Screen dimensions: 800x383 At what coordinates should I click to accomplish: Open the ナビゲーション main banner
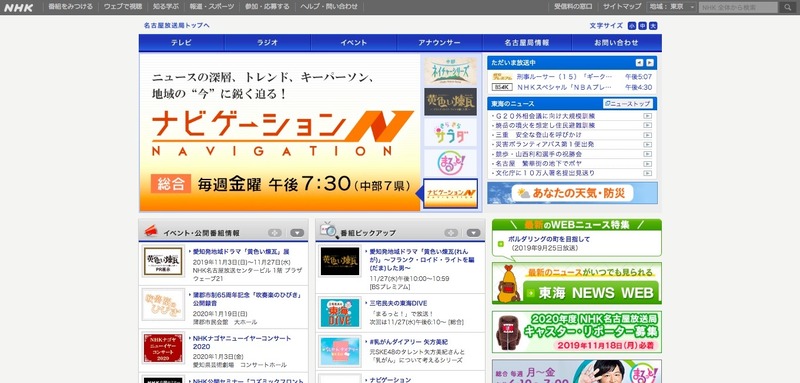(x=280, y=132)
